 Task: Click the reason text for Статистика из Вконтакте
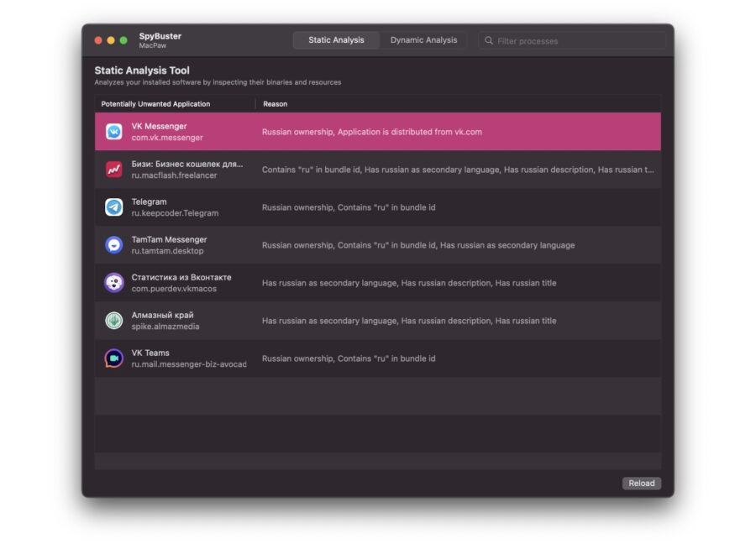click(x=409, y=283)
